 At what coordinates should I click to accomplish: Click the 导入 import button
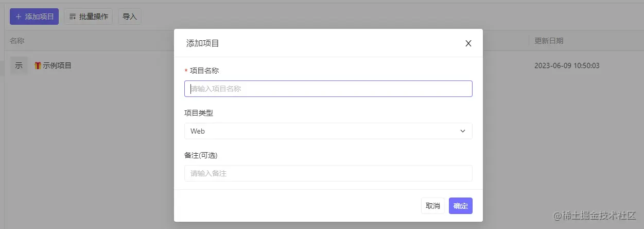tap(130, 17)
